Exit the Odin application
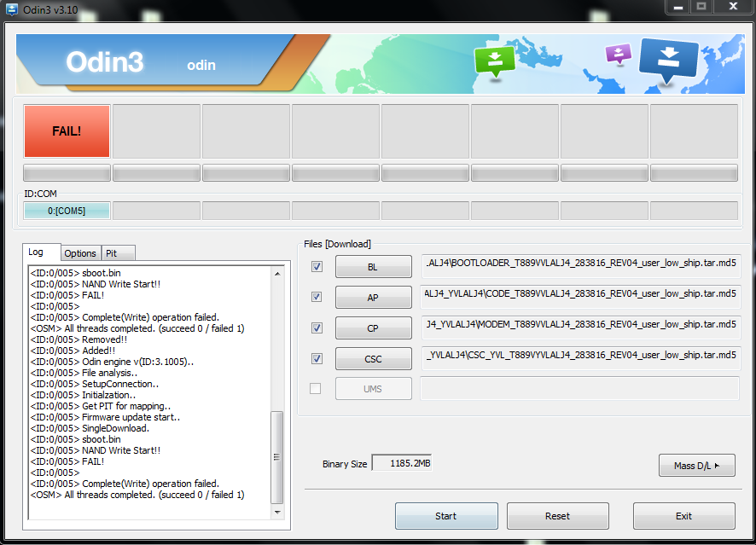This screenshot has width=756, height=545. point(684,516)
